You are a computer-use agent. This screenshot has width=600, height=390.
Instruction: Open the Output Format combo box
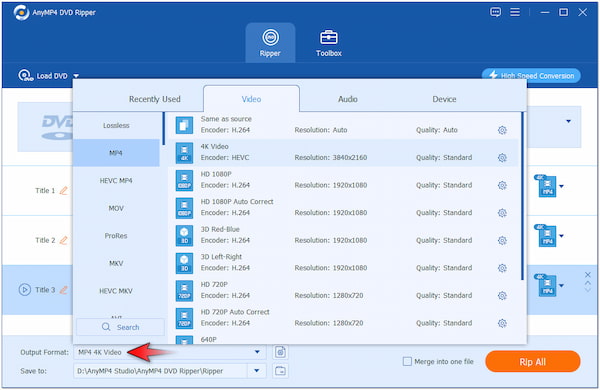pos(170,352)
